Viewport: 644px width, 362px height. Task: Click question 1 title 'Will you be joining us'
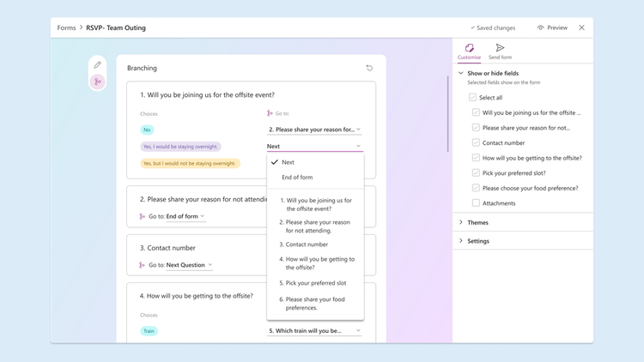pyautogui.click(x=207, y=95)
